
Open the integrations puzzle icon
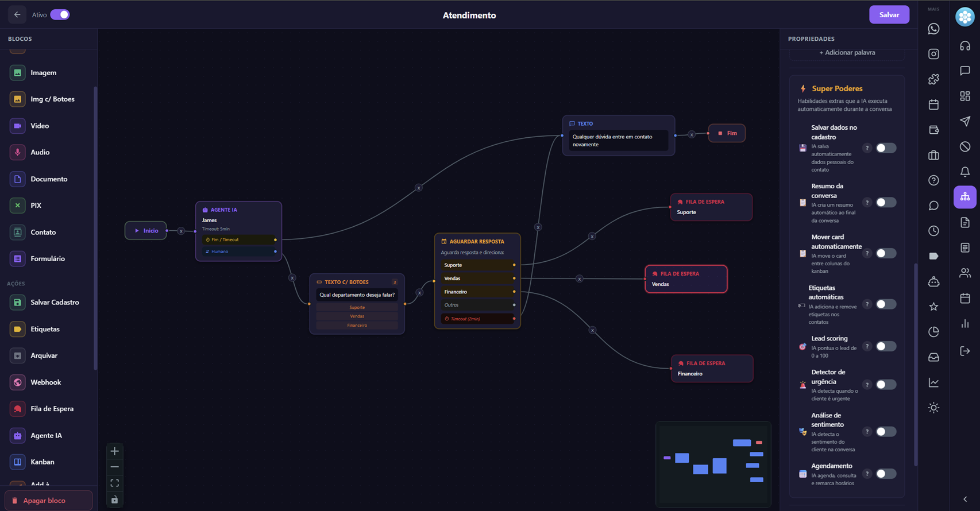[x=933, y=79]
